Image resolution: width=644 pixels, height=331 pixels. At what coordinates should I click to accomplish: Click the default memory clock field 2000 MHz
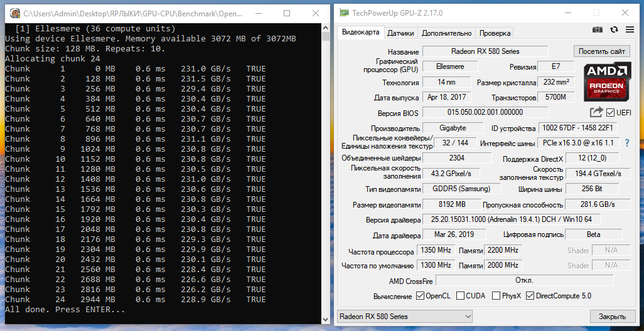pos(503,265)
